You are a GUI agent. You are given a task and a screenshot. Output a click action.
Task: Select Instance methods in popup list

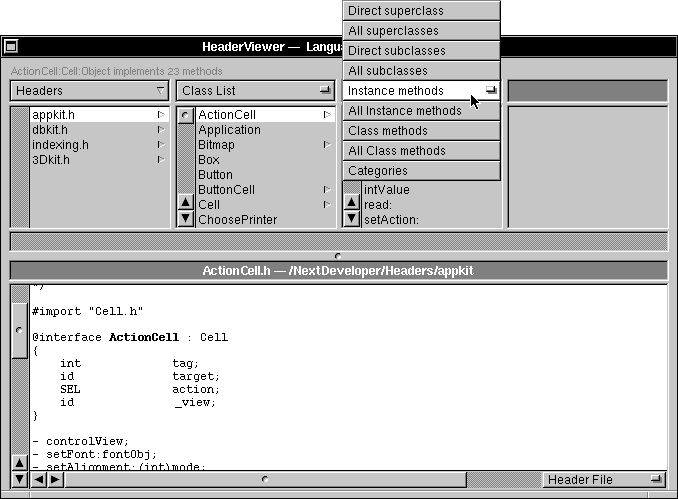pyautogui.click(x=421, y=90)
